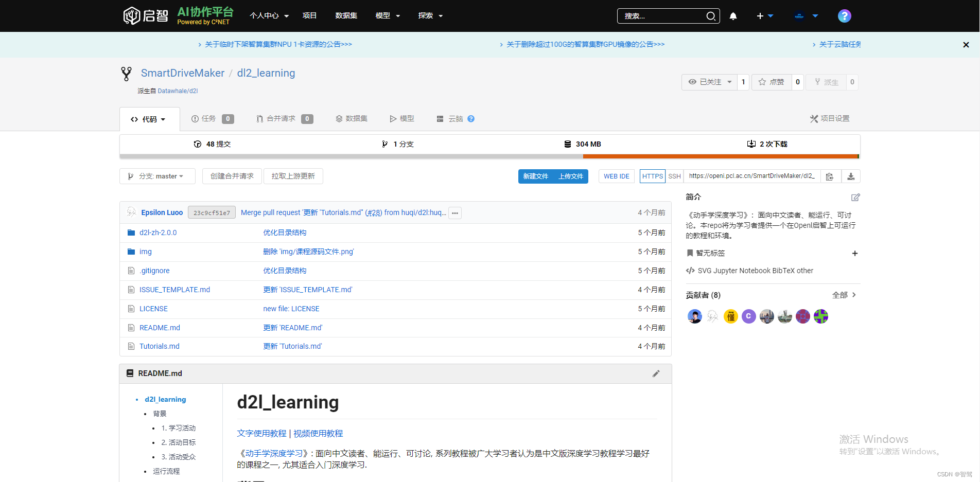This screenshot has width=980, height=482.
Task: Click the orange language statistics bar
Action: pyautogui.click(x=720, y=156)
